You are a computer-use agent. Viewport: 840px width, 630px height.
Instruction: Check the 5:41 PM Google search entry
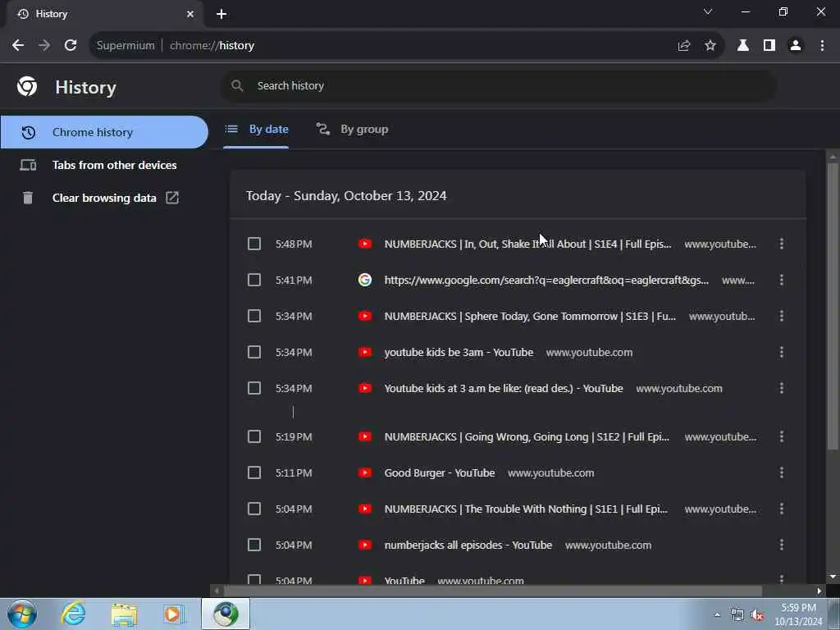[x=254, y=280]
